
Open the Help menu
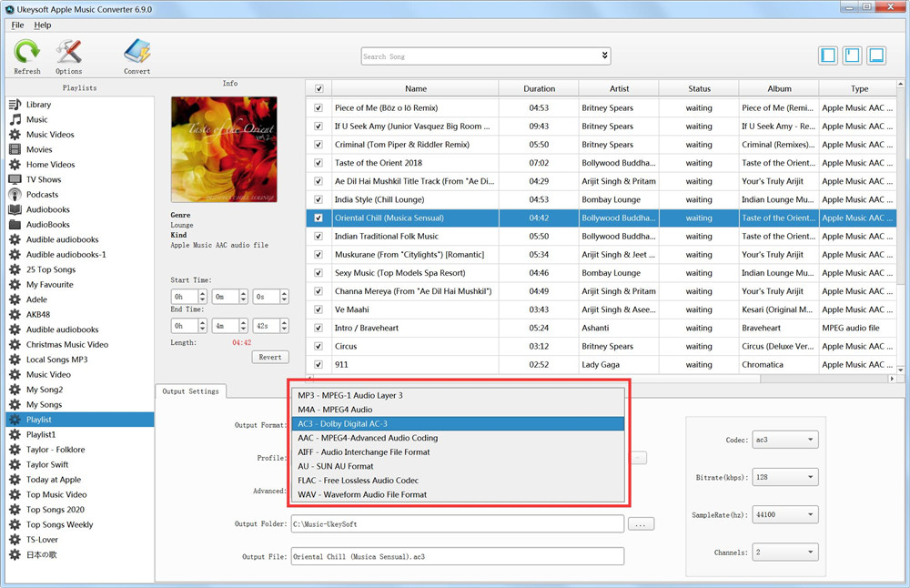coord(43,25)
